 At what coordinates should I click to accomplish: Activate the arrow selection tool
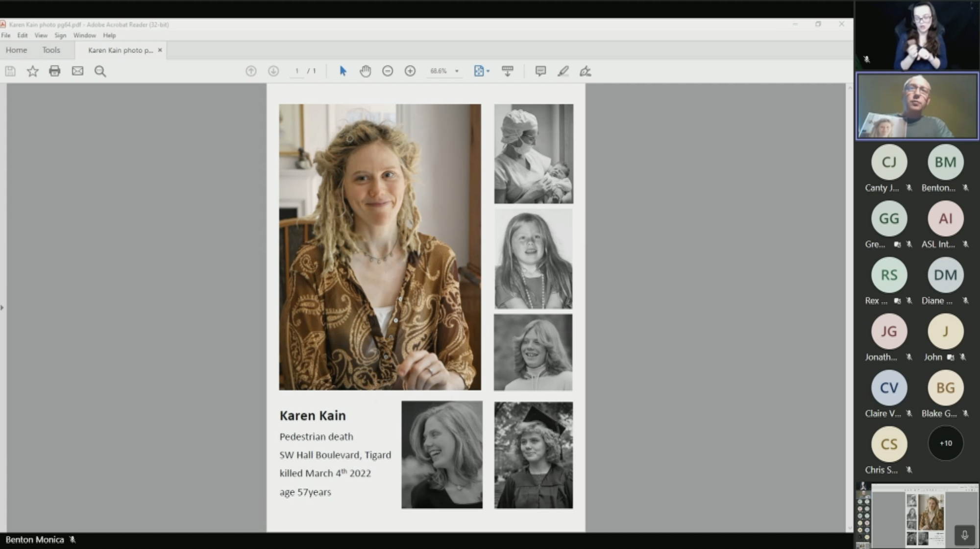tap(343, 71)
